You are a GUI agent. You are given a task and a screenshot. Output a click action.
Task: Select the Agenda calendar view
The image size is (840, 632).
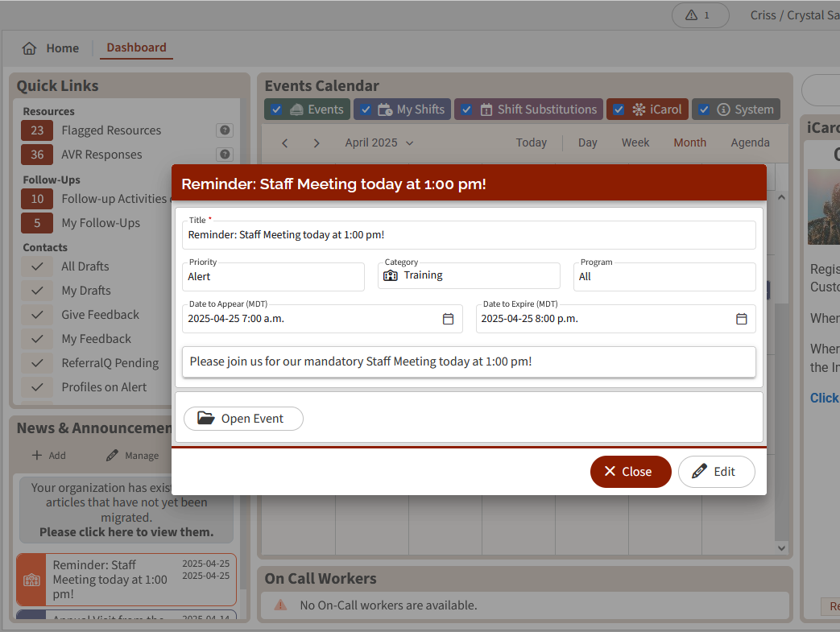pos(750,143)
